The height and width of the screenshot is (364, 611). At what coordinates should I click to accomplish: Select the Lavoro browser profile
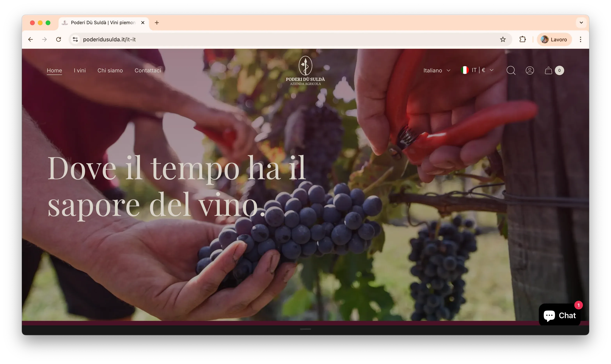(x=554, y=39)
